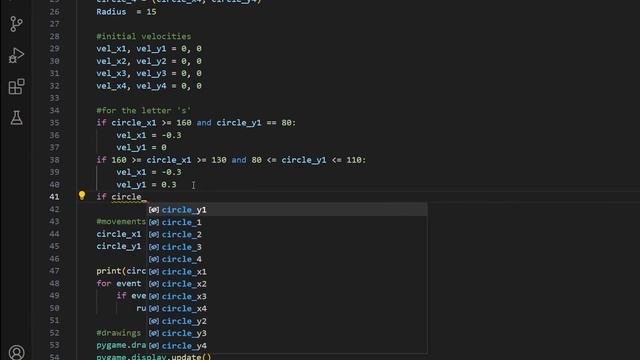Click line number 26 in the gutter
This screenshot has width=640, height=360.
click(x=54, y=12)
